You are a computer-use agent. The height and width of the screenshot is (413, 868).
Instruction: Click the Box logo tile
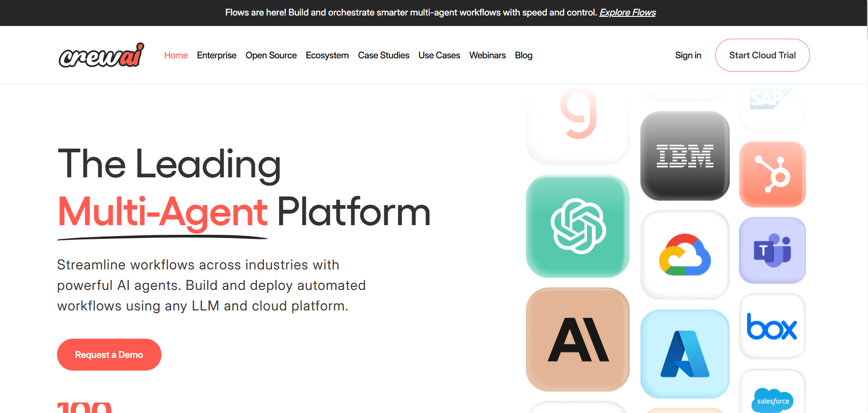tap(772, 326)
